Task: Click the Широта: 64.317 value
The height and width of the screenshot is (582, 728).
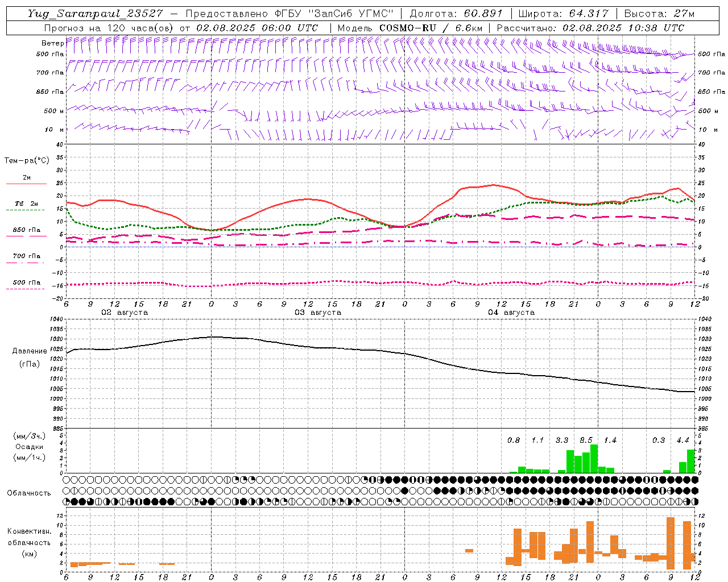Action: pos(564,14)
